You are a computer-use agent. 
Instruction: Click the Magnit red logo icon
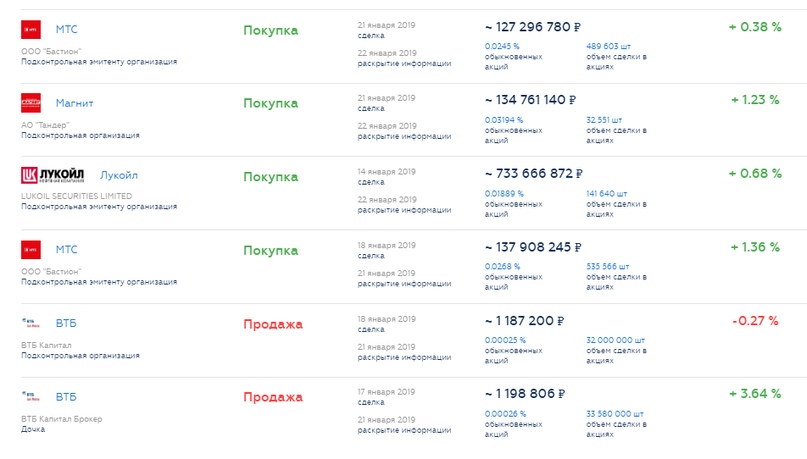point(31,102)
